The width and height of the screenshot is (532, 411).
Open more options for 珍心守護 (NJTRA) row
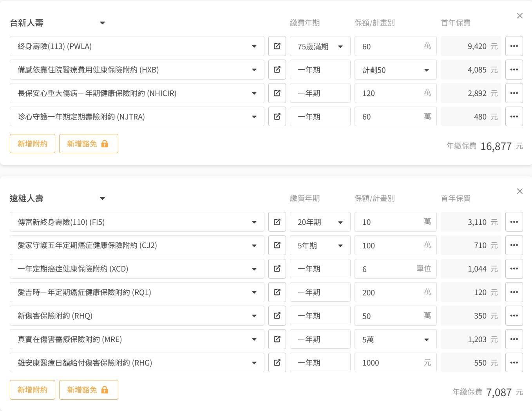coord(514,117)
